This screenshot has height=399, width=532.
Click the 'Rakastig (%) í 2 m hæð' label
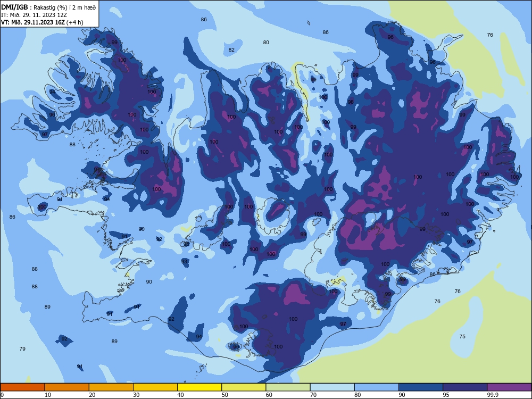[x=65, y=7]
